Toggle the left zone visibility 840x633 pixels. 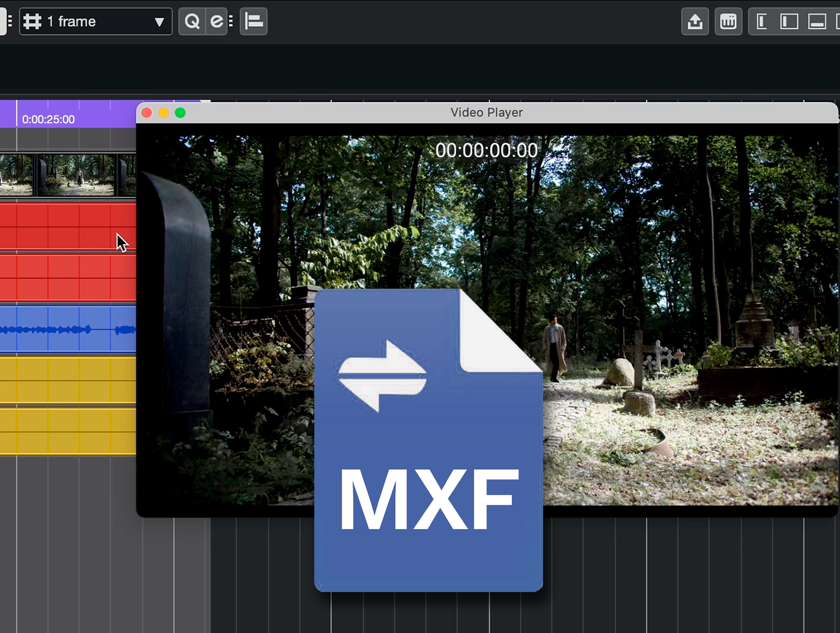pyautogui.click(x=762, y=22)
